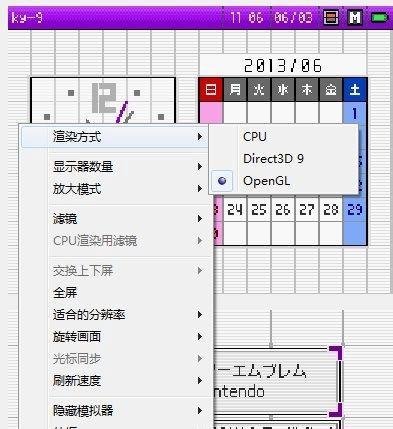Select calendar date 28
393x429 pixels.
331,210
